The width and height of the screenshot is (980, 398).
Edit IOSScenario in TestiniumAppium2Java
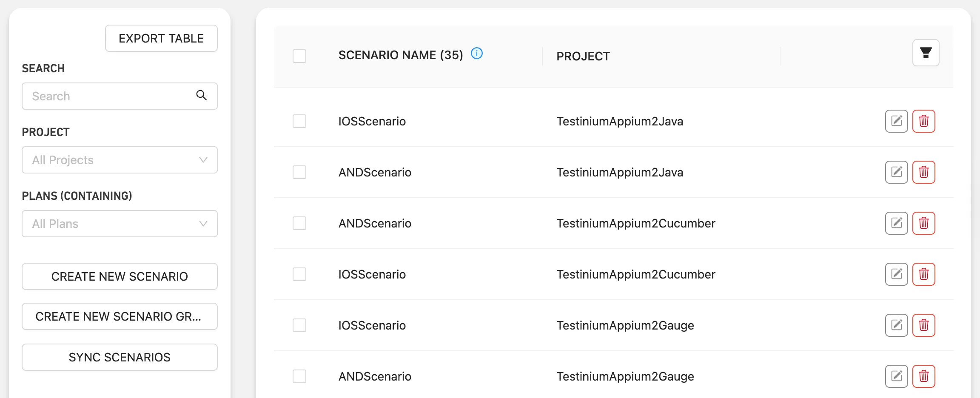click(x=896, y=121)
